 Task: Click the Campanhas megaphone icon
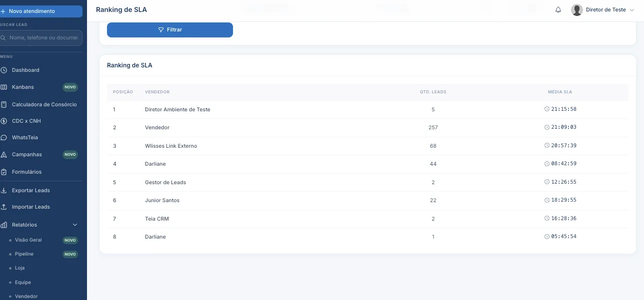pyautogui.click(x=4, y=155)
